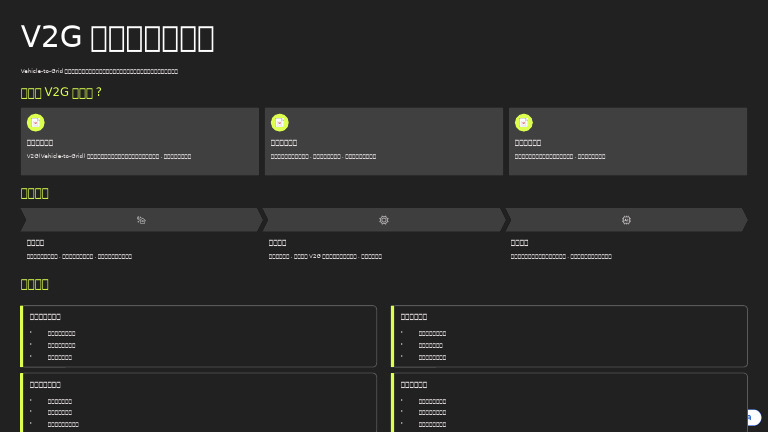Click the card description containing V2G(Vehicle-to-Grid)
Image resolution: width=768 pixels, height=432 pixels.
point(109,156)
